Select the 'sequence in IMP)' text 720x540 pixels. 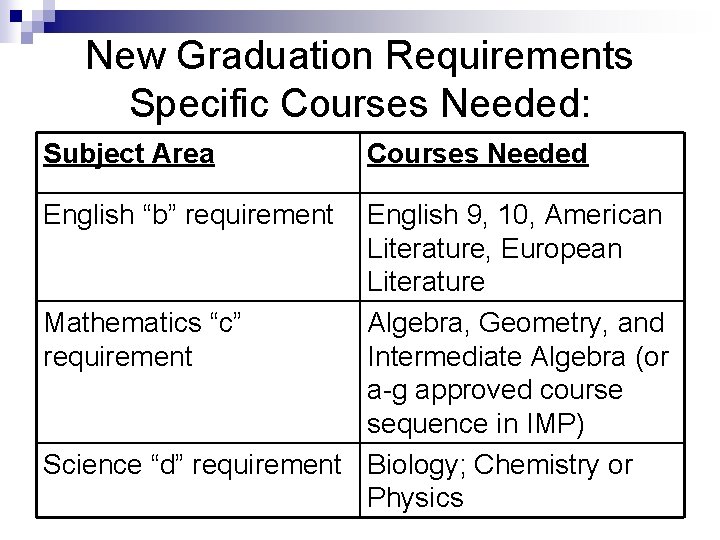point(476,424)
